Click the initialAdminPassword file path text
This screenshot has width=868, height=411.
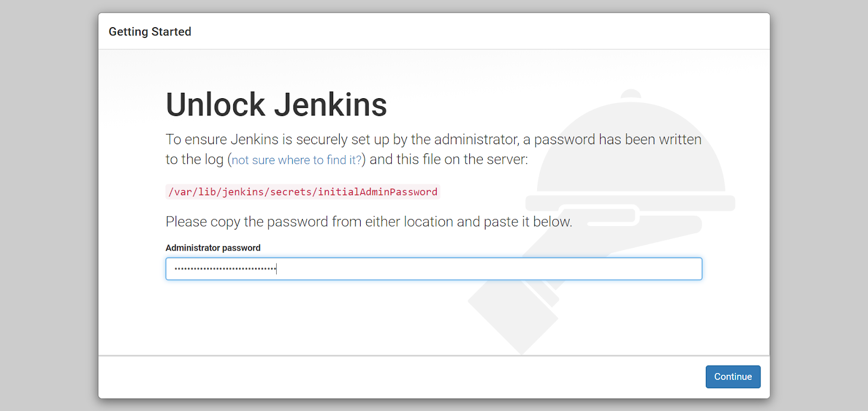[303, 192]
